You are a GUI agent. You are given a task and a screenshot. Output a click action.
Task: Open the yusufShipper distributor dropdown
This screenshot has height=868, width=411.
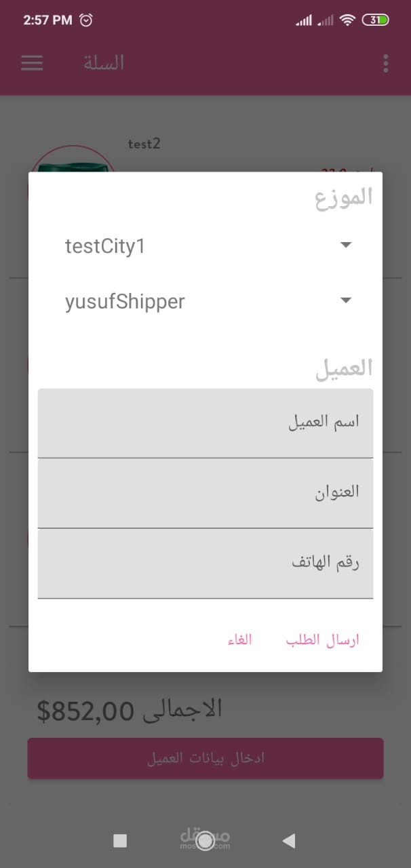click(x=203, y=301)
